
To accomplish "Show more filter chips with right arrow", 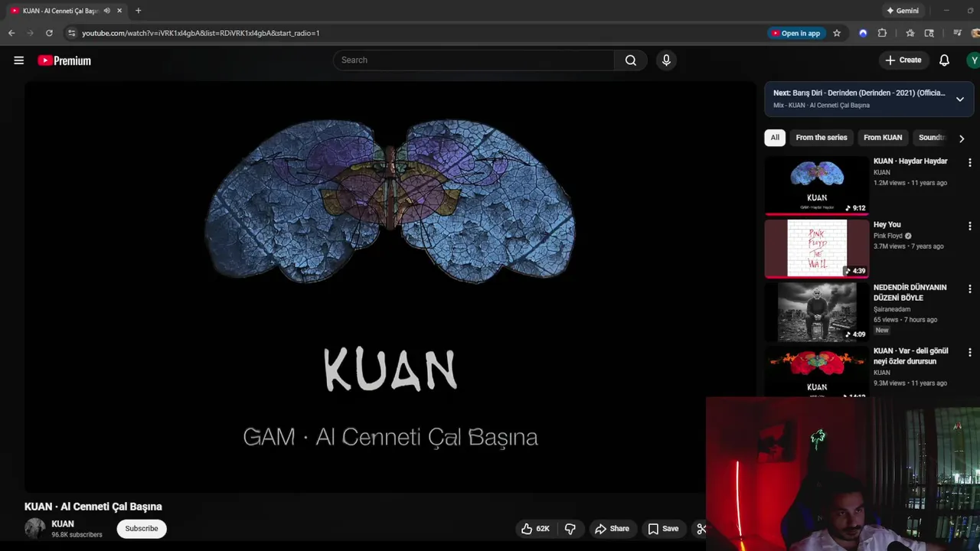I will tap(962, 139).
